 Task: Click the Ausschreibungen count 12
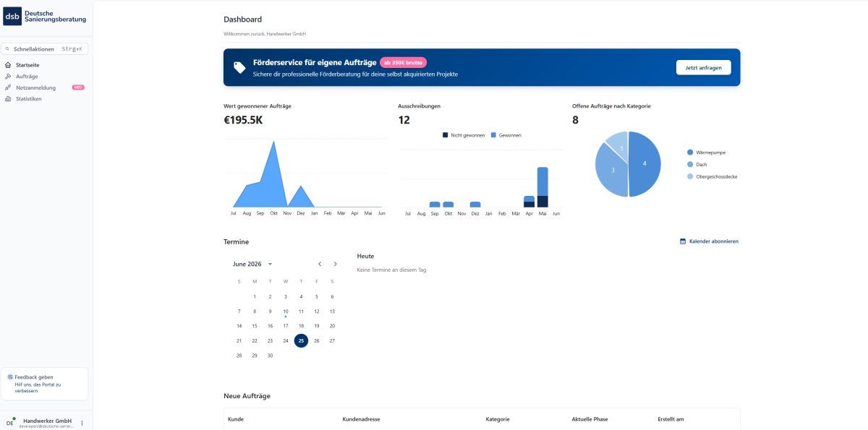click(404, 120)
